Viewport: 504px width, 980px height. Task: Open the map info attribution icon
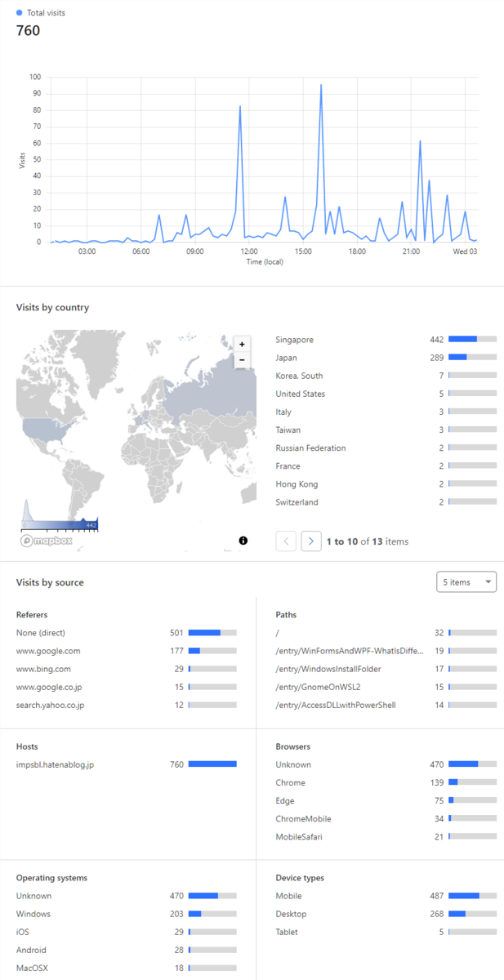coord(243,541)
